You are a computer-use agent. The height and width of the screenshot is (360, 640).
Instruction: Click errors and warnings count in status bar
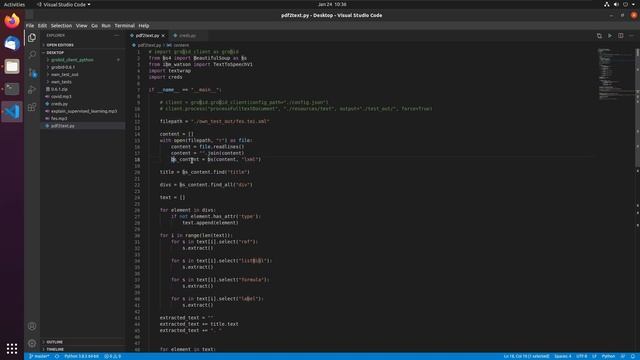[113, 356]
